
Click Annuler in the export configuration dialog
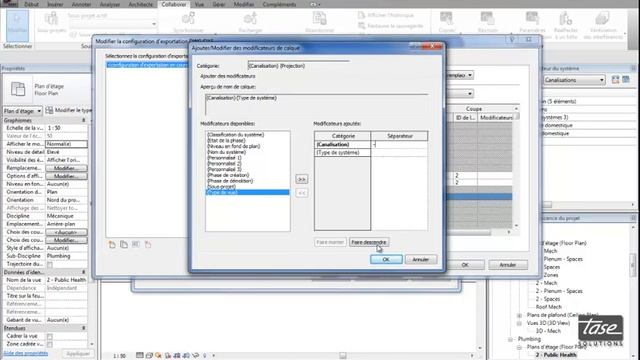click(508, 265)
